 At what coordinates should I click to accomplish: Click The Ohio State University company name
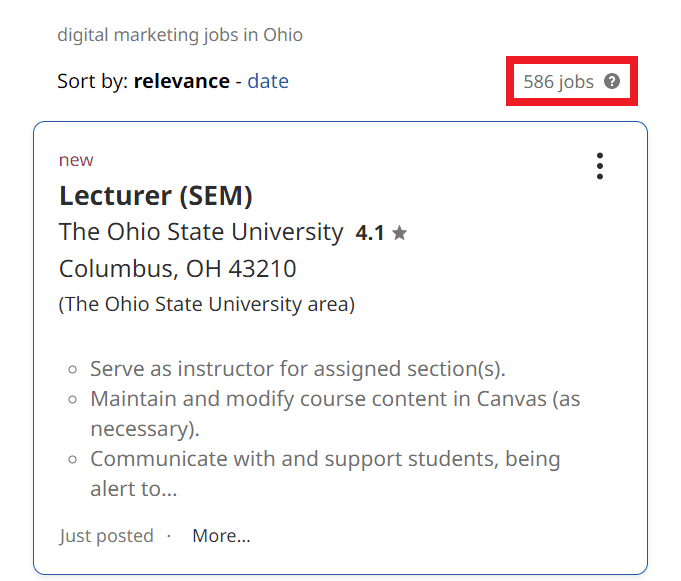201,231
